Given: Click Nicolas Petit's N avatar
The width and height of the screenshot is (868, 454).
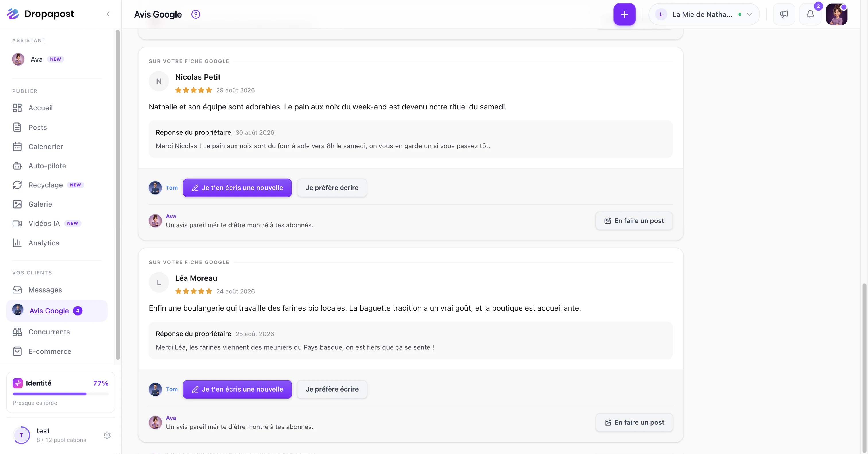Looking at the screenshot, I should coord(159,81).
